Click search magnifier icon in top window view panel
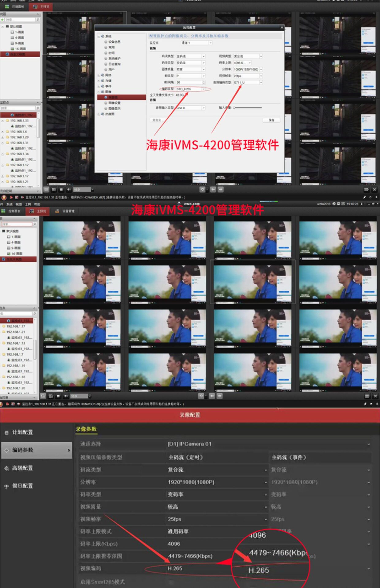Viewport: 380px width, 588px height. coord(38,20)
